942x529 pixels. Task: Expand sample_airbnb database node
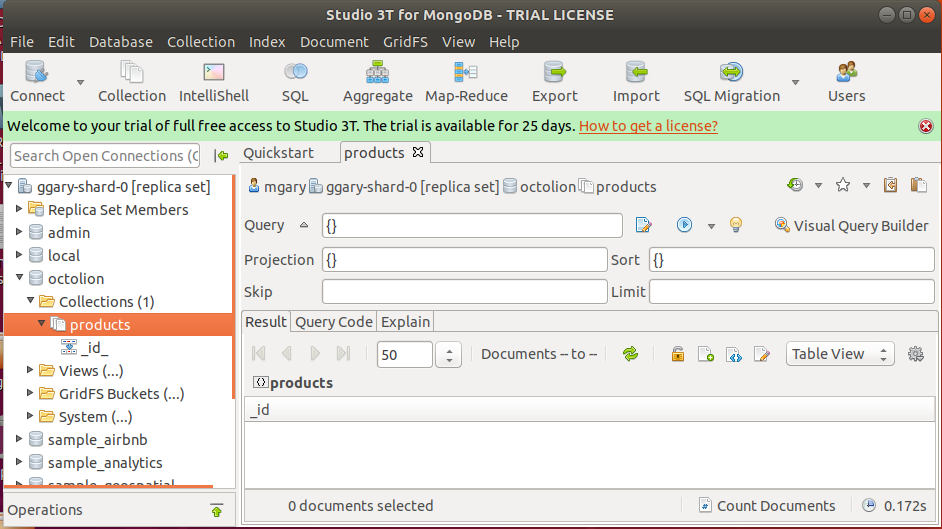coord(19,439)
